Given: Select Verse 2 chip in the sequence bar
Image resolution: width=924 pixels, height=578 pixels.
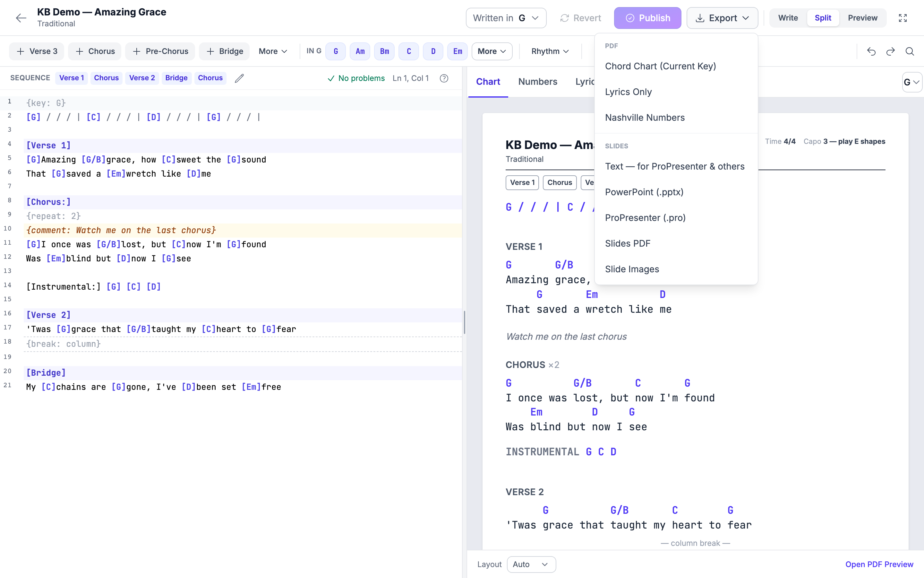Looking at the screenshot, I should (142, 78).
